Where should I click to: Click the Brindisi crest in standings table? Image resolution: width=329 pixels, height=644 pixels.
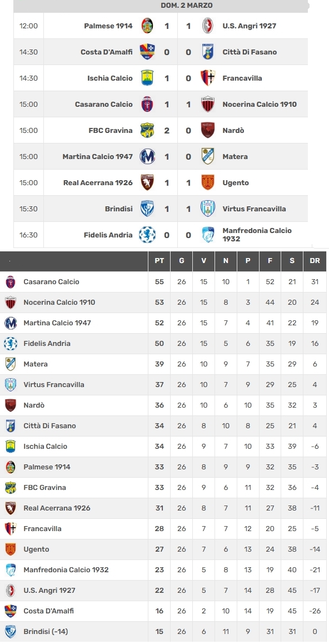point(11,632)
